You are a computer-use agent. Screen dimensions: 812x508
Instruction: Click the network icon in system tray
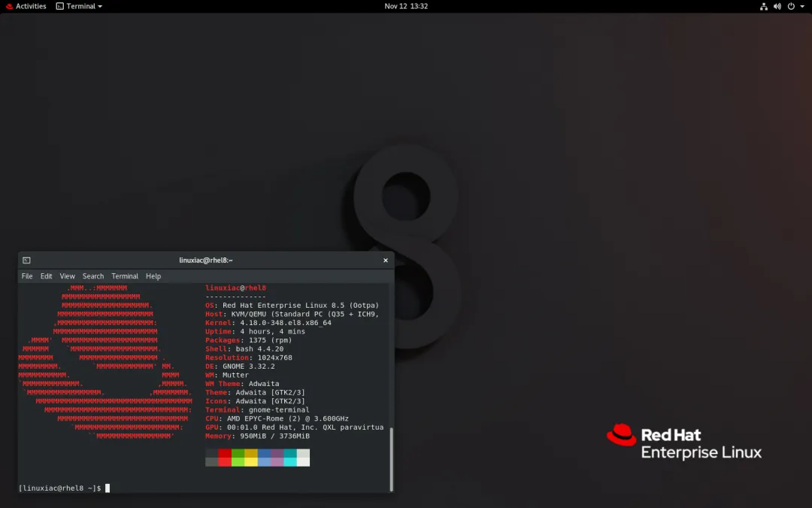(x=763, y=6)
